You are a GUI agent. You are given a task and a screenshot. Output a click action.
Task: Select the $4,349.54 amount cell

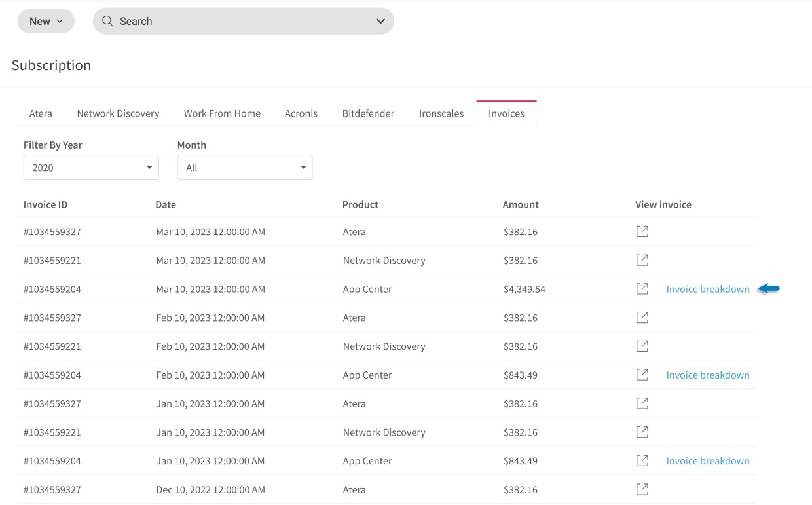coord(525,289)
